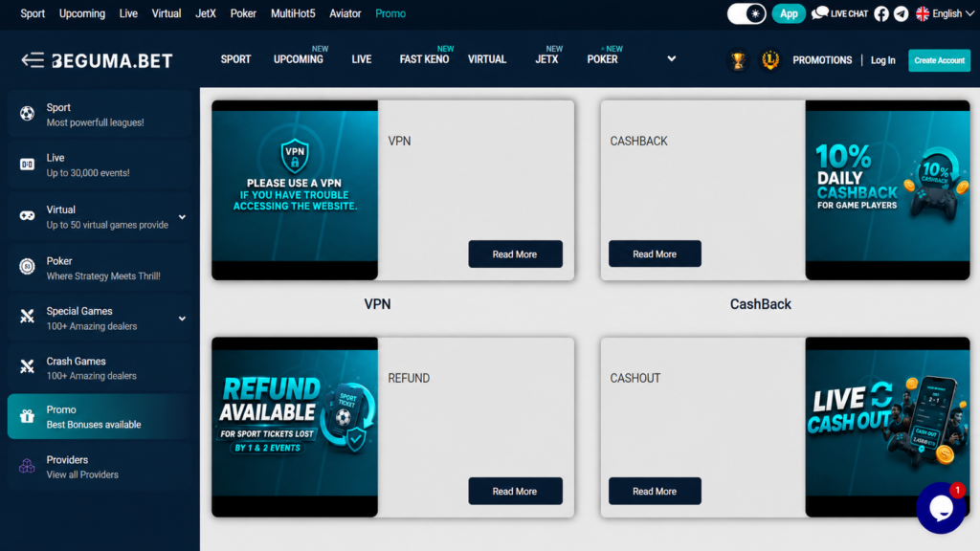
Task: Click Read More on REFUND card
Action: [x=515, y=491]
